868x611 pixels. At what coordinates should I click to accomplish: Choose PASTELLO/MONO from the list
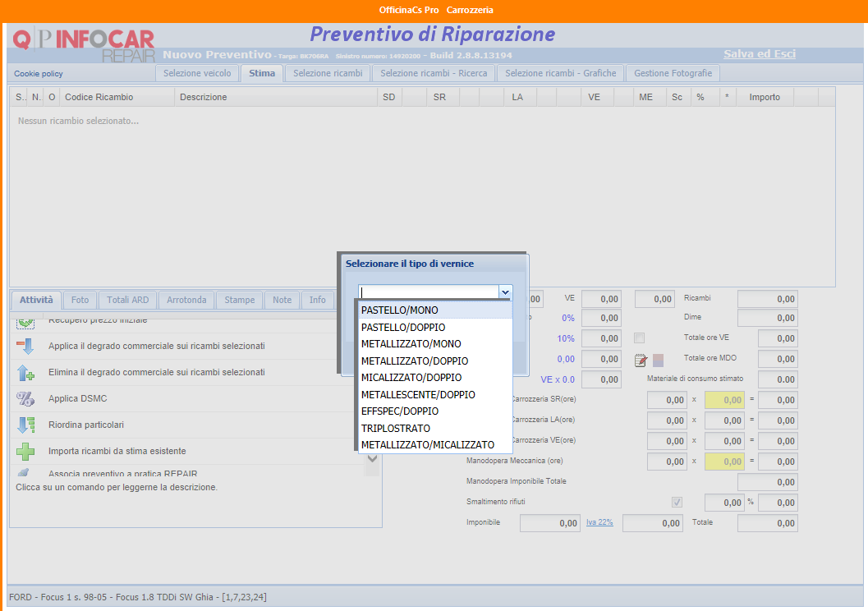tap(435, 310)
